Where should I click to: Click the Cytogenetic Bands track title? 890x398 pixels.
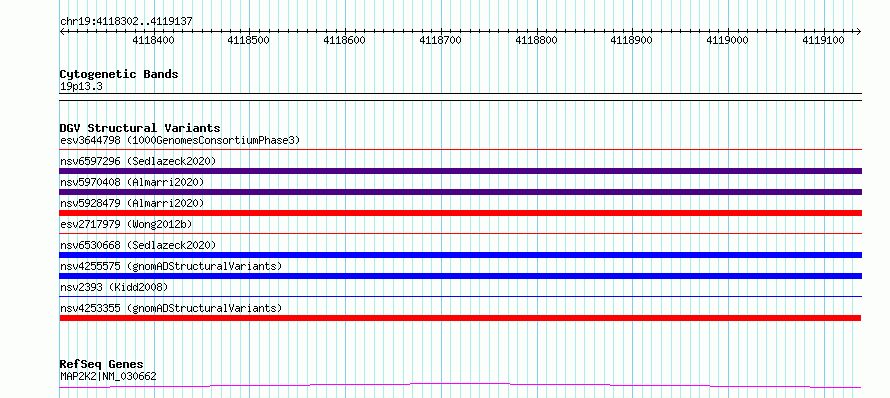point(119,74)
